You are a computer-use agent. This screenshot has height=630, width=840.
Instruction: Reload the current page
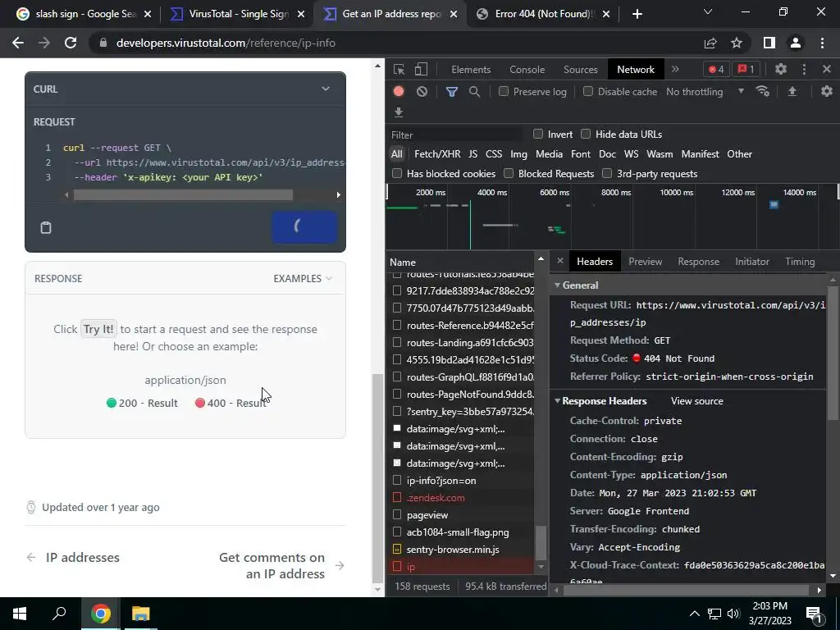[71, 43]
